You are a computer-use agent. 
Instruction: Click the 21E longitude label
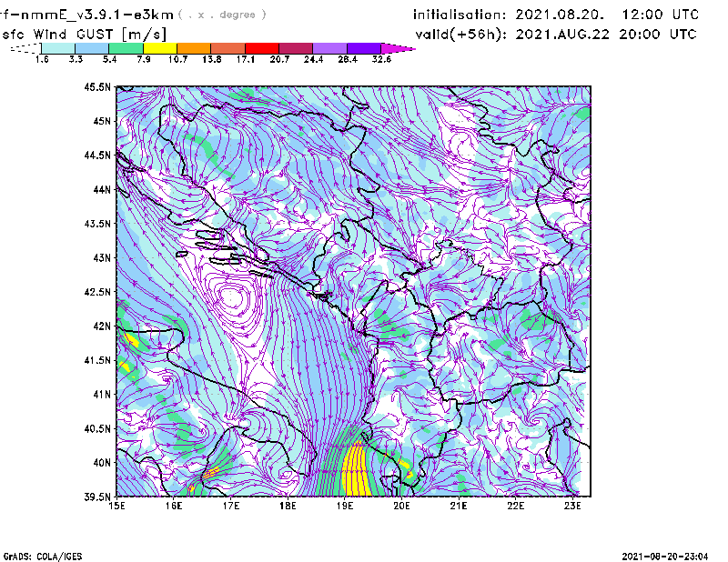[459, 506]
